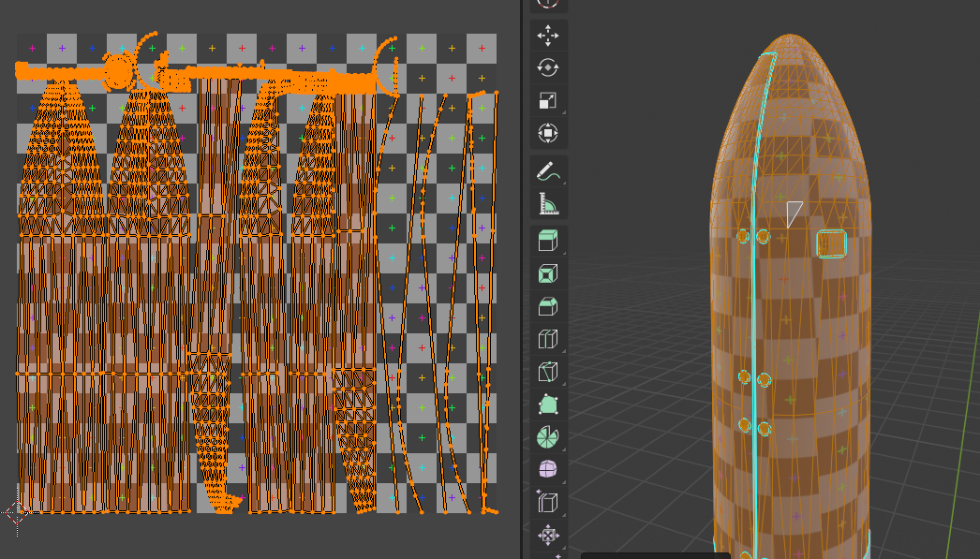Select the Knife tool
This screenshot has width=980, height=559.
tap(548, 372)
